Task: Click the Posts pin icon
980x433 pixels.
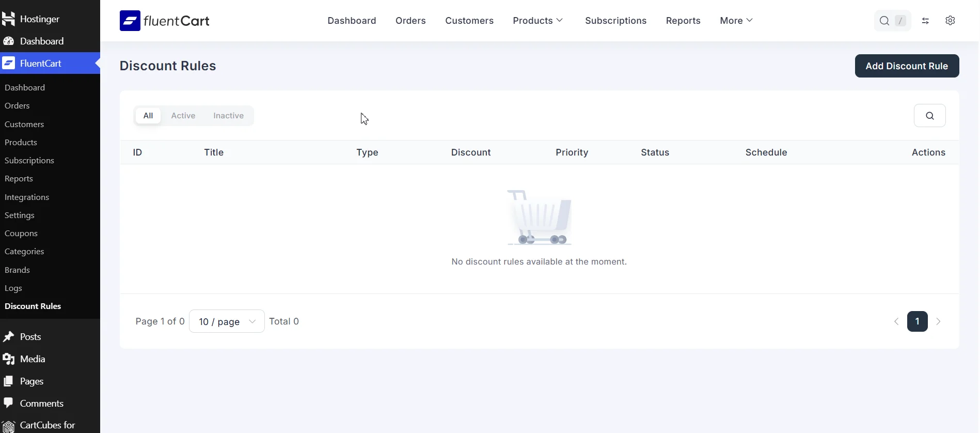Action: coord(8,337)
